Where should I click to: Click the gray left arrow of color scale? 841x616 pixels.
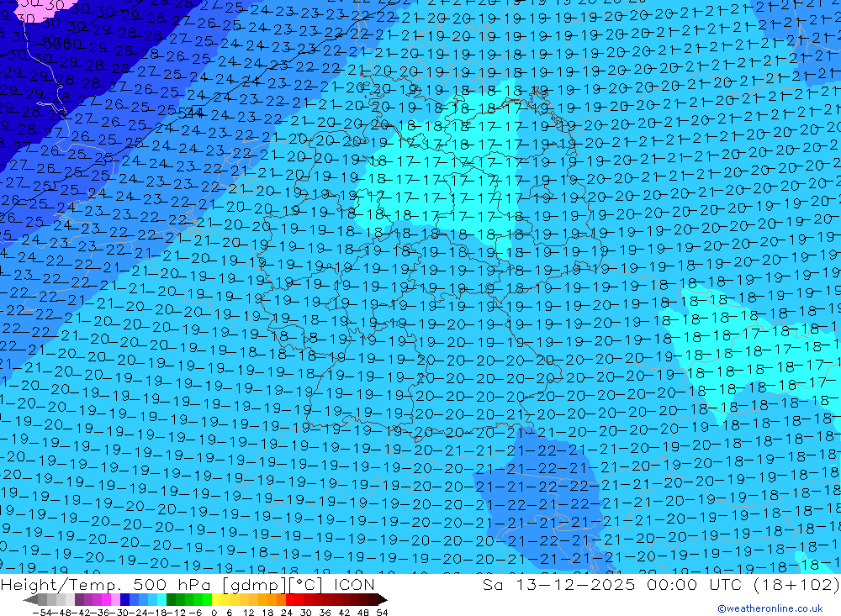point(30,600)
